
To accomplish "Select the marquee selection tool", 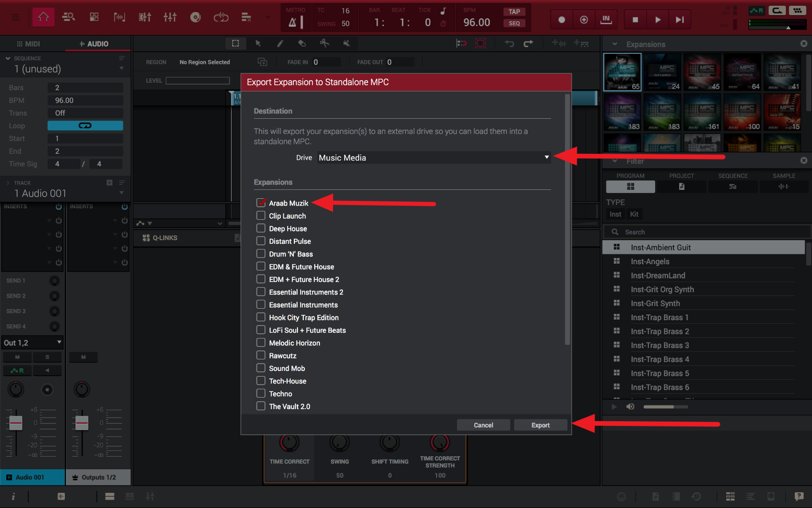I will pos(235,43).
